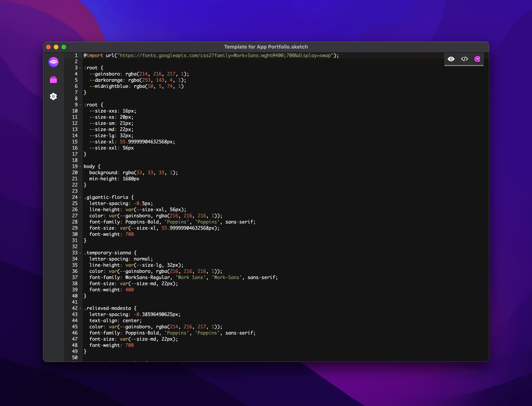Switch to code view with the </> icon

tap(464, 59)
